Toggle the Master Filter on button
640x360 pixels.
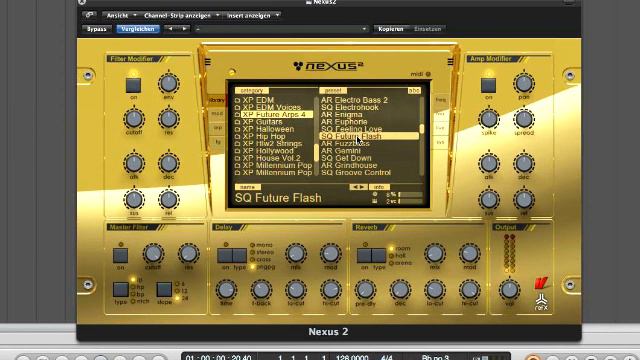coord(120,256)
